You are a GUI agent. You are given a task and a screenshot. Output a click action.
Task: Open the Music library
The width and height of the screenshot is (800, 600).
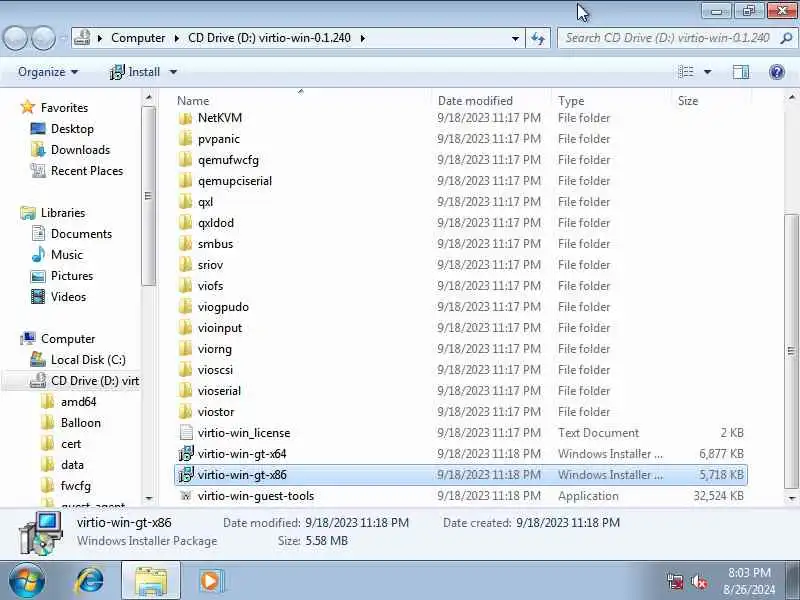[x=66, y=255]
